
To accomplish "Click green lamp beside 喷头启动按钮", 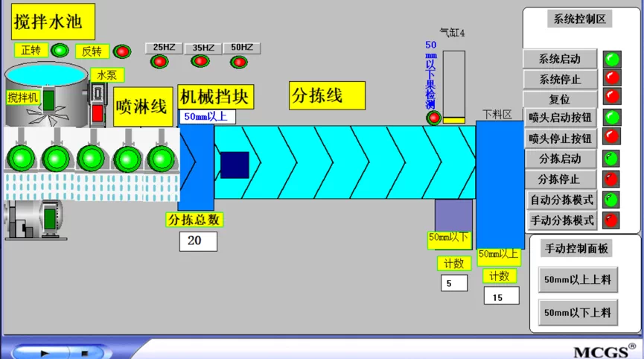I will tap(612, 118).
